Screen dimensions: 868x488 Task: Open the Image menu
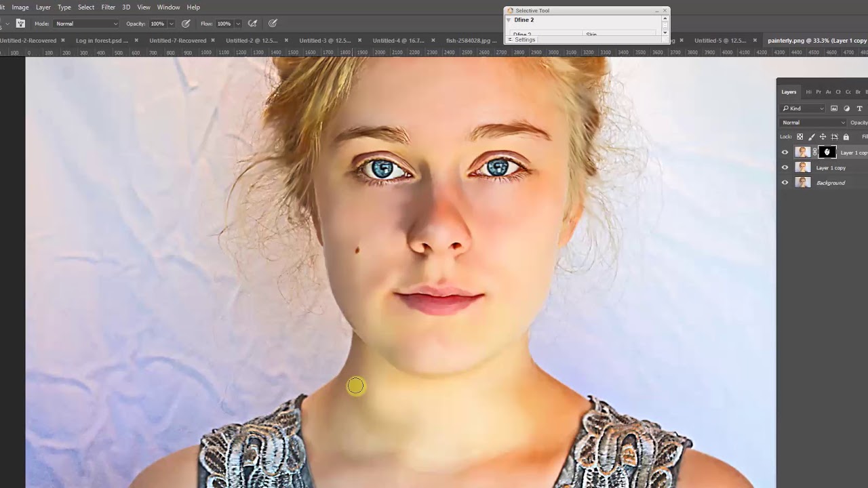point(20,7)
